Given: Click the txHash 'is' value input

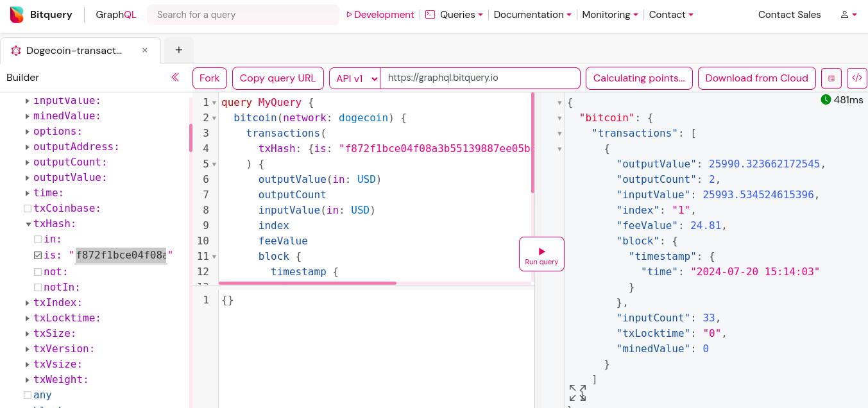Looking at the screenshot, I should coord(121,255).
